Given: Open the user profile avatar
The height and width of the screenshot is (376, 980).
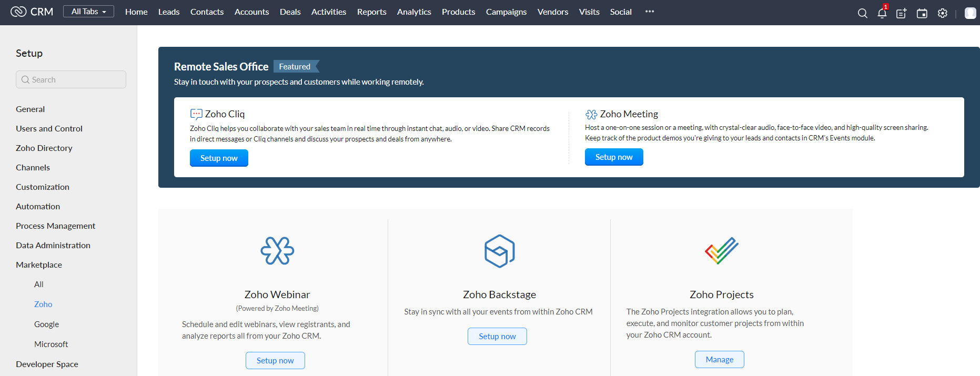Looking at the screenshot, I should [970, 13].
